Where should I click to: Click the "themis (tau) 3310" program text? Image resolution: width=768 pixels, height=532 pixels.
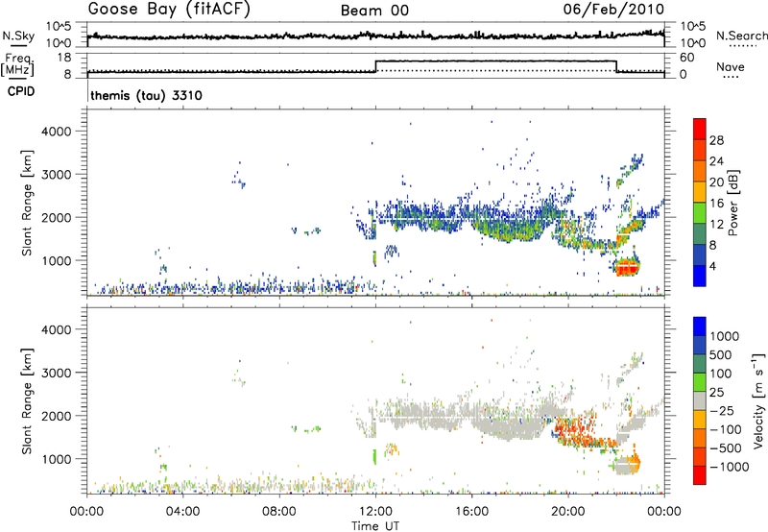[x=147, y=95]
